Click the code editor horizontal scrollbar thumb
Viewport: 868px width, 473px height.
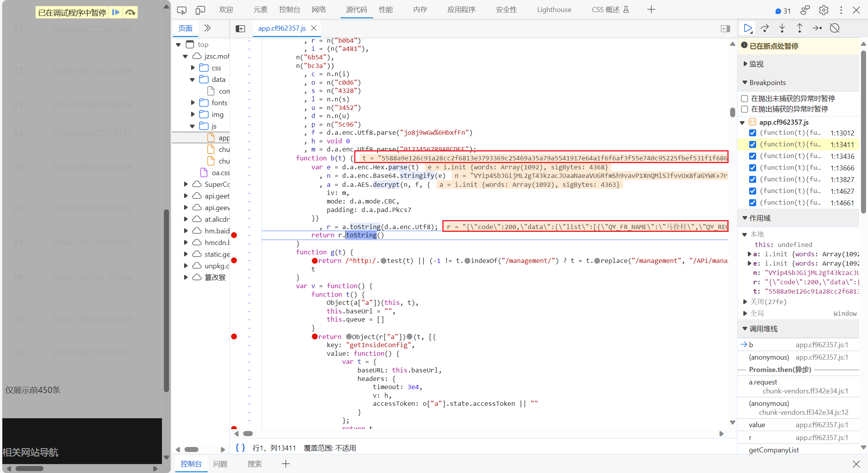click(248, 433)
